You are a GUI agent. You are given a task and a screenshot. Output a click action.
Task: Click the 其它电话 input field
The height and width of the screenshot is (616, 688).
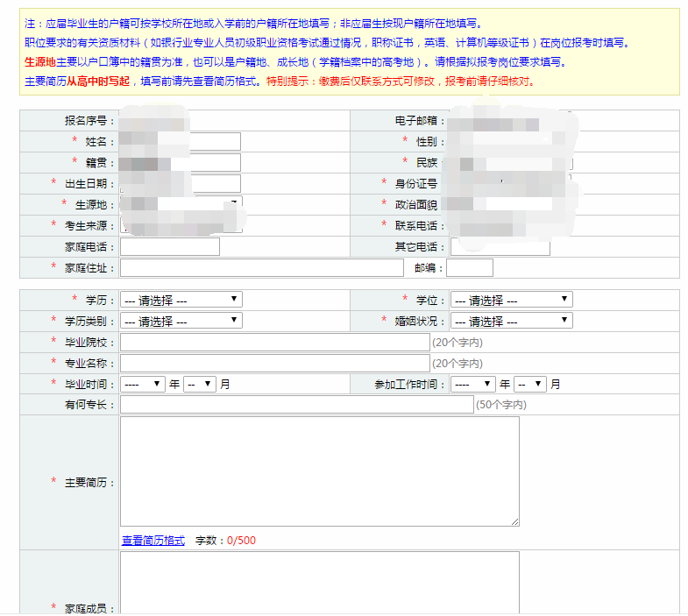coord(500,247)
